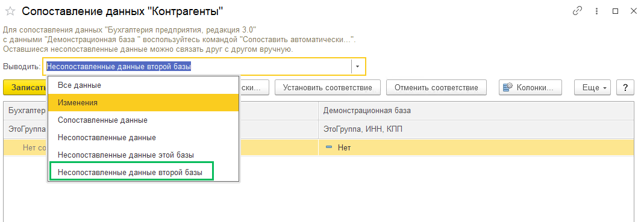The width and height of the screenshot is (644, 222).
Task: Choose 'Несопоставленные данные этой базы'
Action: [143, 155]
